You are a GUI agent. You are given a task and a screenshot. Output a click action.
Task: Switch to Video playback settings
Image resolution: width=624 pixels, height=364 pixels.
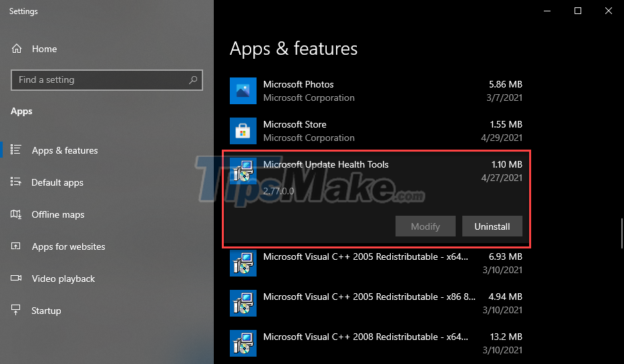click(63, 279)
